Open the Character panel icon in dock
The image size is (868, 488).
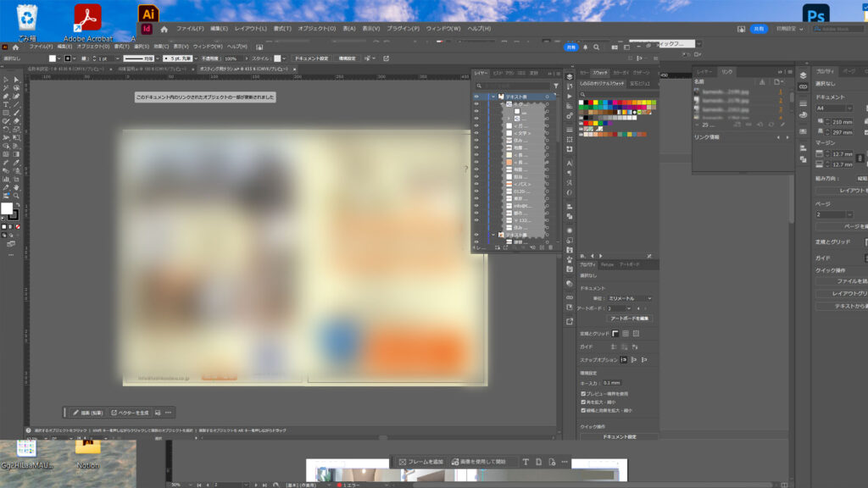click(570, 164)
